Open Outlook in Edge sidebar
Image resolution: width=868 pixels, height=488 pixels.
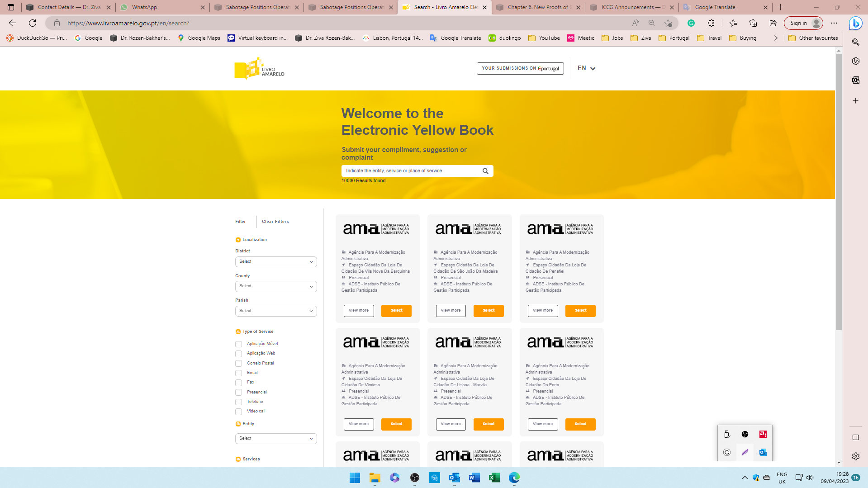[x=855, y=80]
